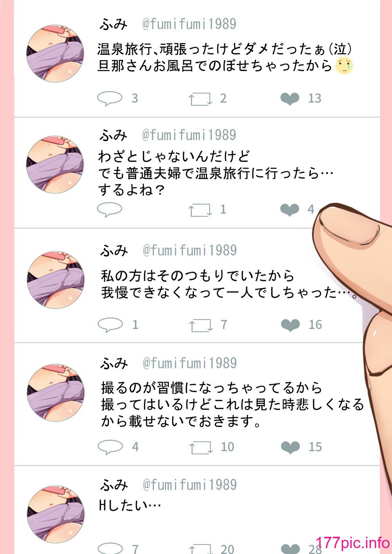Screen dimensions: 392x554
Task: Like the post with 16 likes
Action: click(290, 325)
